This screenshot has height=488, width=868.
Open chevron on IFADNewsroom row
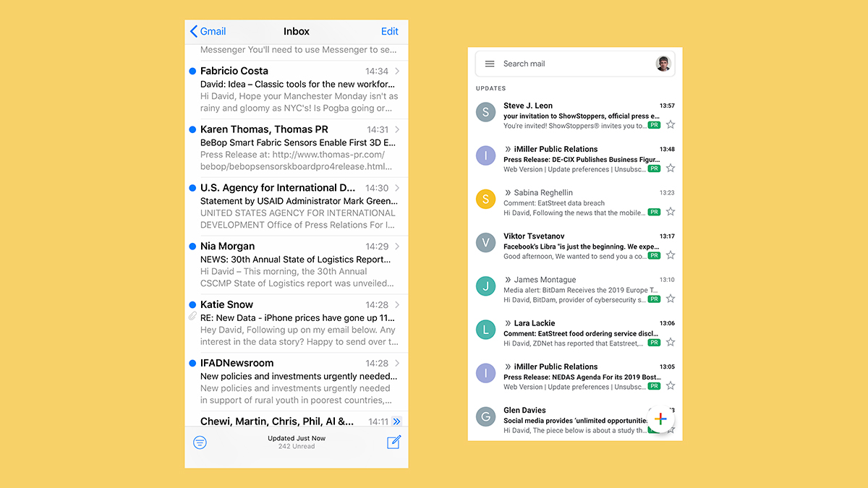[x=397, y=363]
